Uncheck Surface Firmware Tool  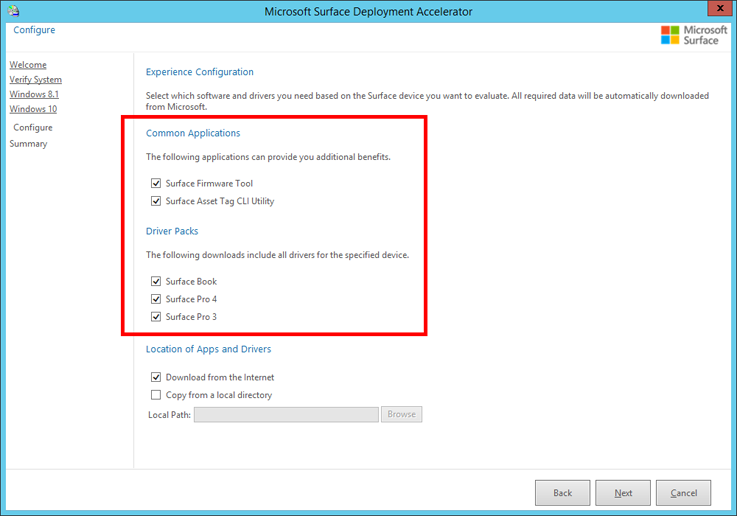[x=156, y=183]
